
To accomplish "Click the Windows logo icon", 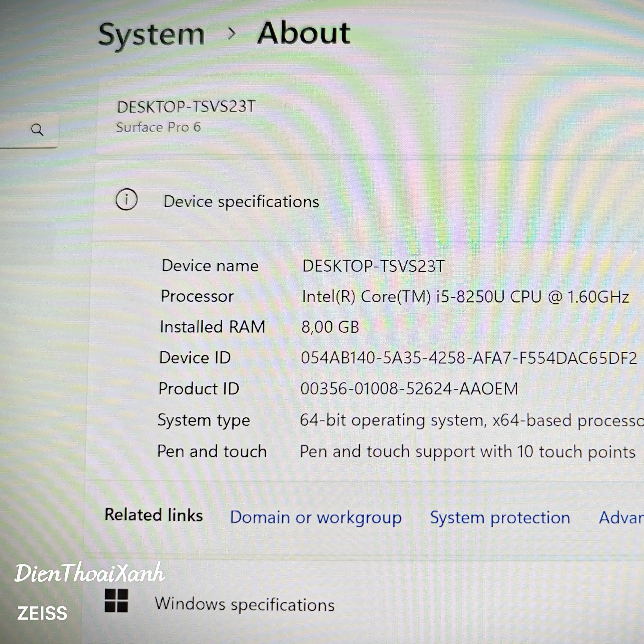I will [116, 600].
